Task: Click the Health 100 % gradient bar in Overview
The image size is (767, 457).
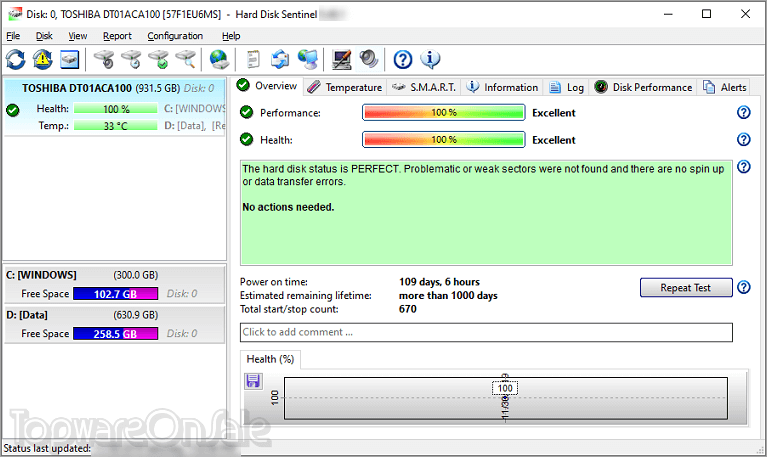Action: pyautogui.click(x=444, y=139)
